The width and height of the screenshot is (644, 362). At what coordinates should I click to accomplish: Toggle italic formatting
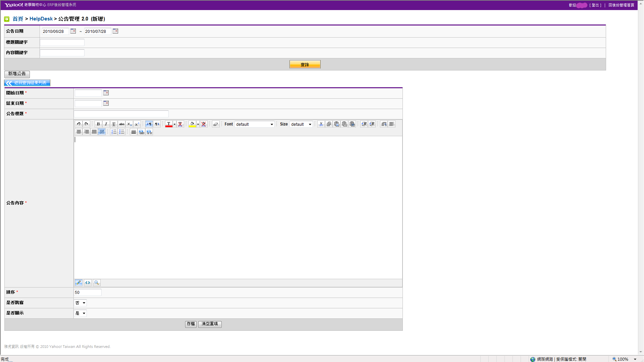pyautogui.click(x=106, y=124)
